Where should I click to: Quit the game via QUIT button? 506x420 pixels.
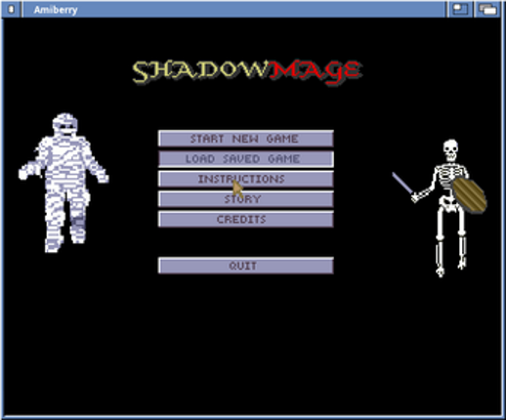coord(246,266)
